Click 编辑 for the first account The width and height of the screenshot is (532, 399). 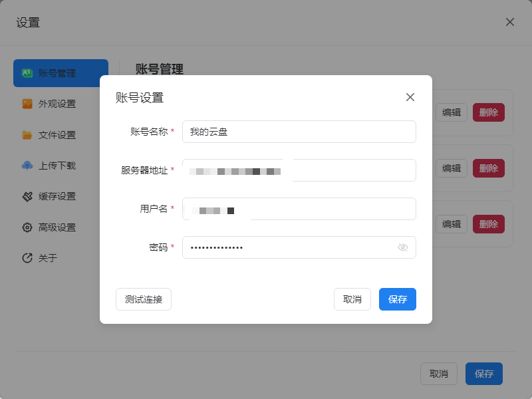452,112
